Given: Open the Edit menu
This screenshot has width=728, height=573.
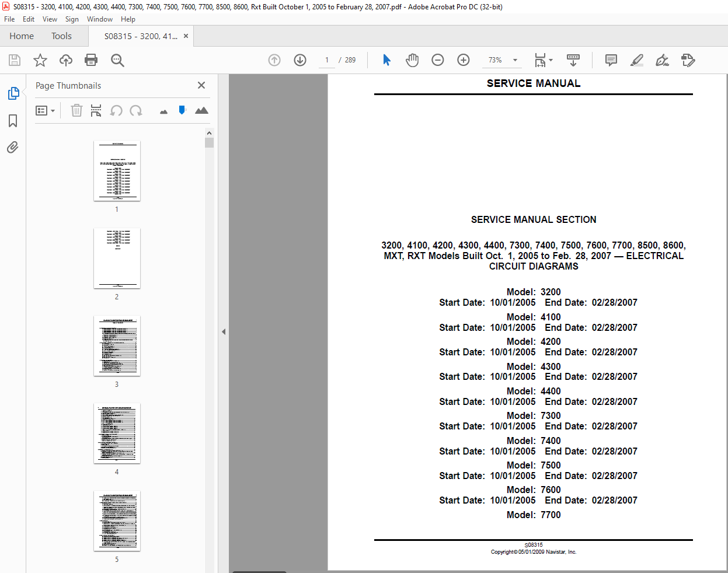Looking at the screenshot, I should pyautogui.click(x=29, y=19).
